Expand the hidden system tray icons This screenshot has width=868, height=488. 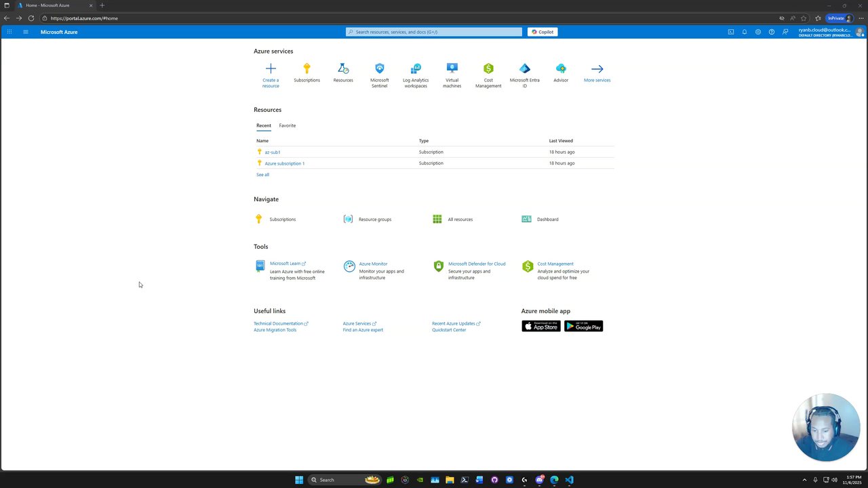[804, 480]
